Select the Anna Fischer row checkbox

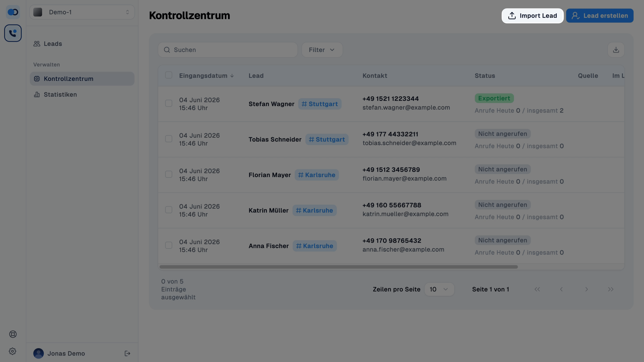tap(169, 245)
